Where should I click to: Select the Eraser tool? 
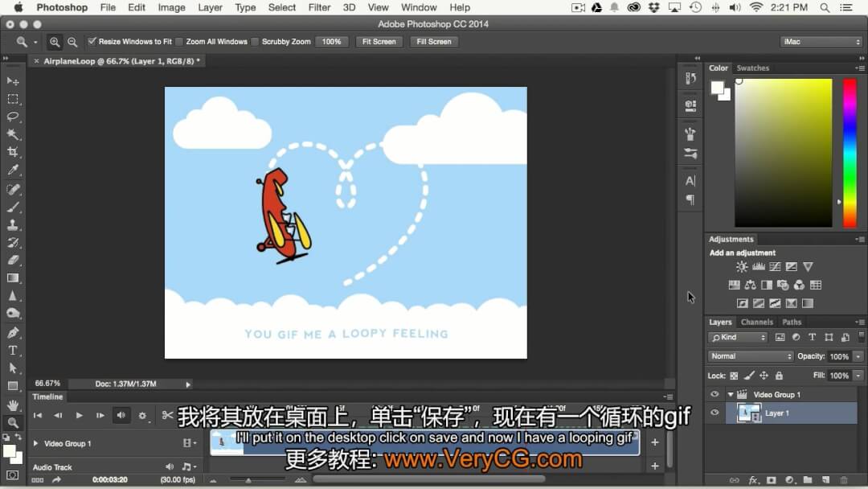click(x=13, y=261)
